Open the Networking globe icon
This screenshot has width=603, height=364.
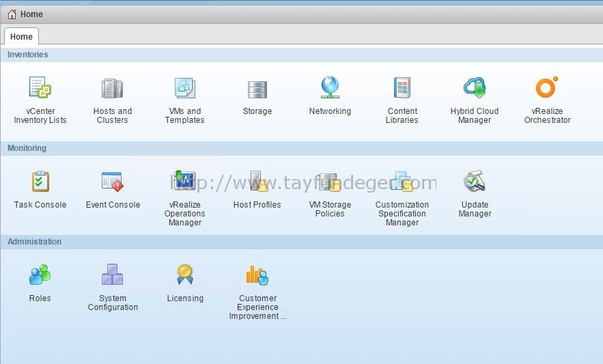[x=330, y=87]
